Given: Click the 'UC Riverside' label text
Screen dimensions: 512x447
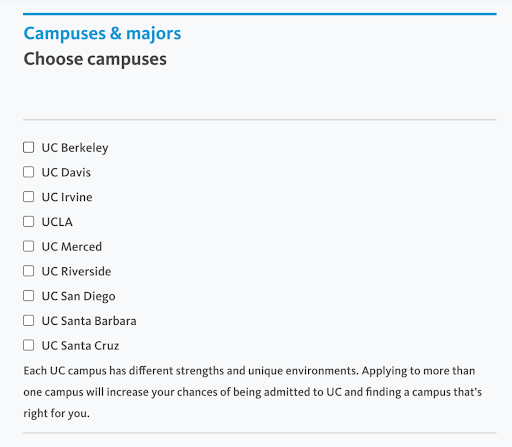Looking at the screenshot, I should coord(76,271).
